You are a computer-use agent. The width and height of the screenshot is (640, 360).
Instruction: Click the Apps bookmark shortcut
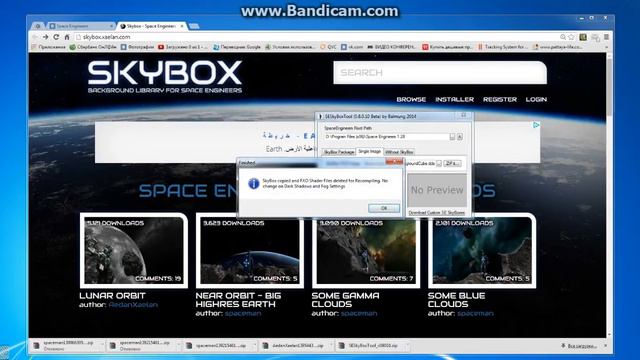tap(48, 47)
